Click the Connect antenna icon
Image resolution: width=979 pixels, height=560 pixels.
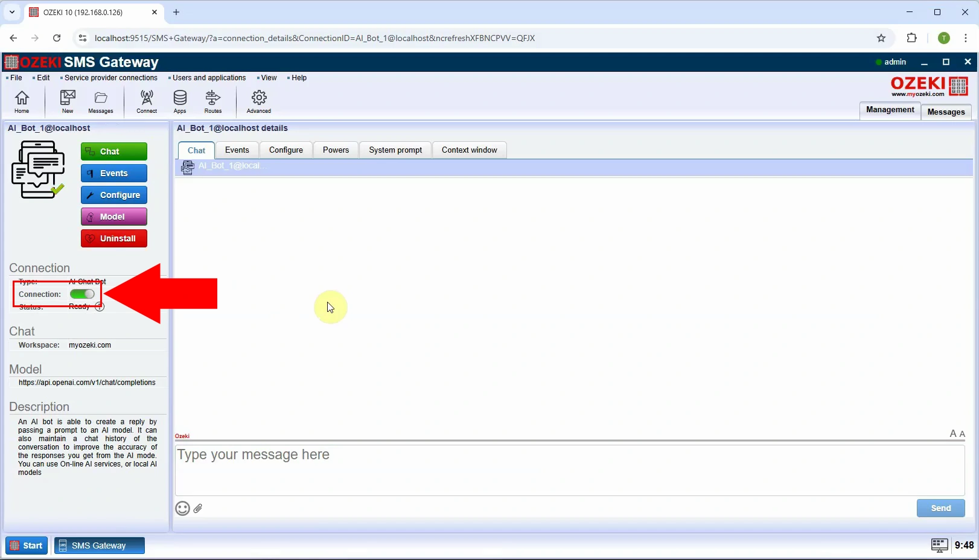(x=147, y=101)
